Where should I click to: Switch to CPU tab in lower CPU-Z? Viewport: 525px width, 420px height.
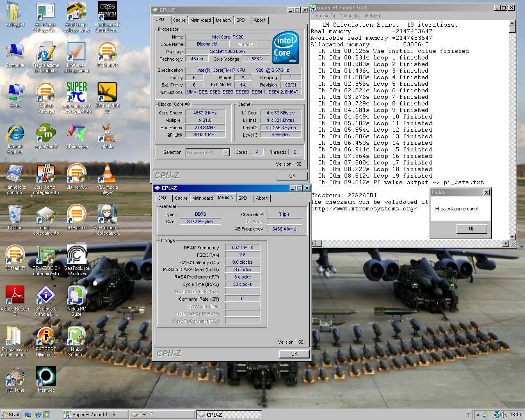pos(162,198)
